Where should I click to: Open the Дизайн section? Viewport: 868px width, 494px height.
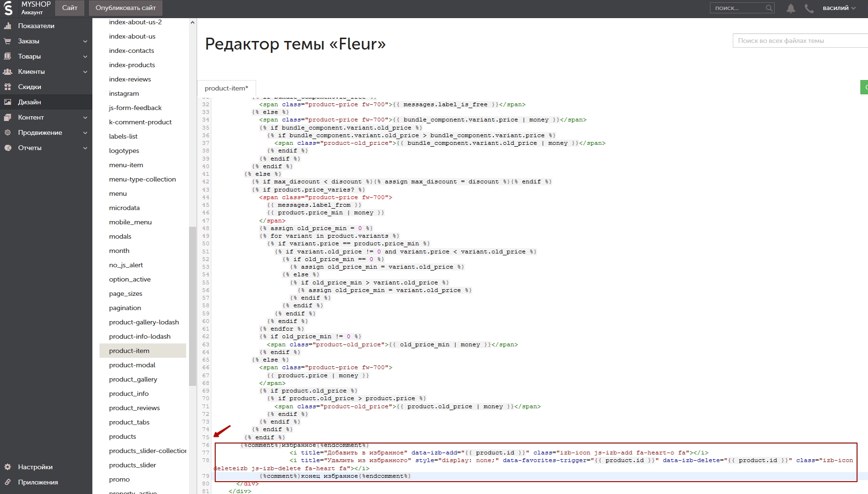[x=46, y=102]
